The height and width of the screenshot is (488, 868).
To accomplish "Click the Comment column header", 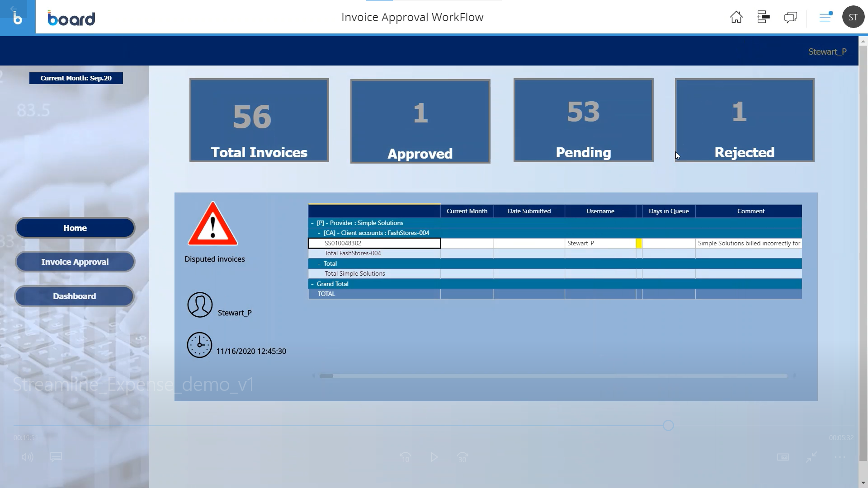I will (x=750, y=211).
